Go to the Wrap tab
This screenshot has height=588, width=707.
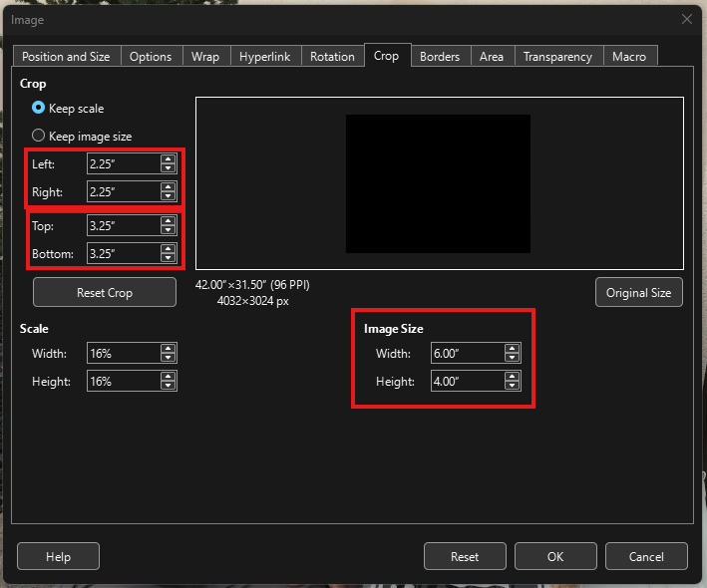point(205,57)
